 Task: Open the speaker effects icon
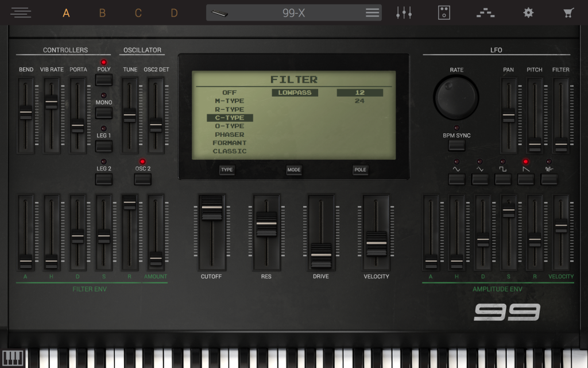click(444, 13)
